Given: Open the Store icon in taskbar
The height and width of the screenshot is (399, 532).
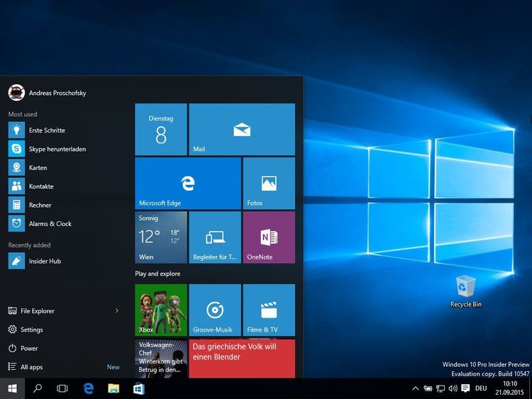Looking at the screenshot, I should pos(138,388).
